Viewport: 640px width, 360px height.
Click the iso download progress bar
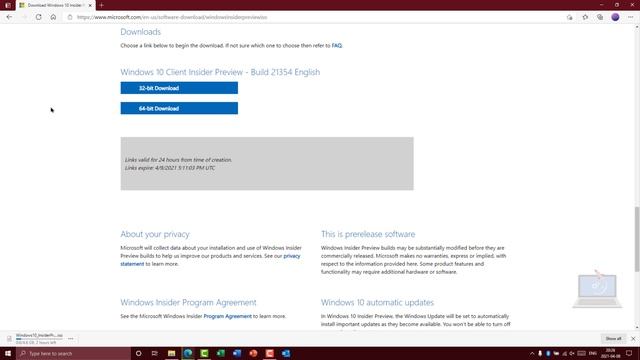point(39,339)
